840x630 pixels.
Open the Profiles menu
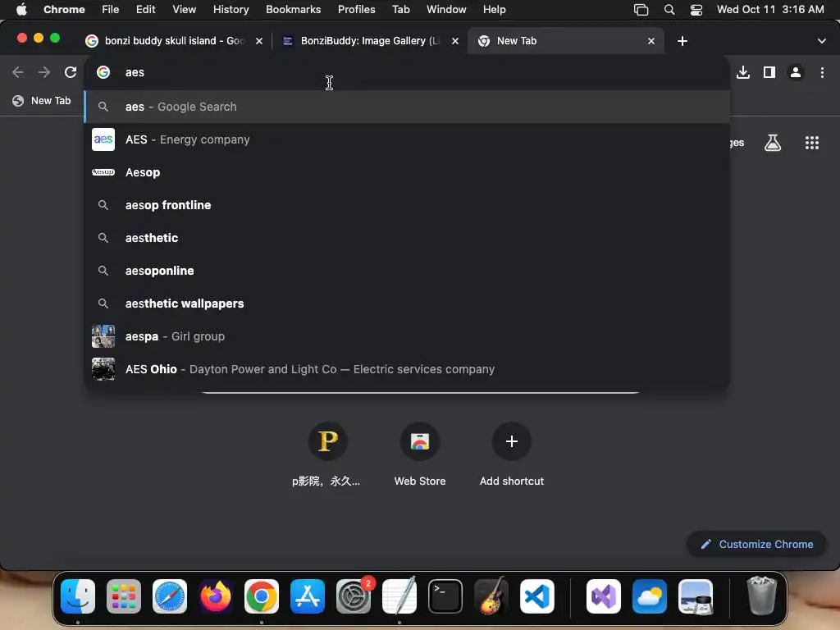coord(356,10)
